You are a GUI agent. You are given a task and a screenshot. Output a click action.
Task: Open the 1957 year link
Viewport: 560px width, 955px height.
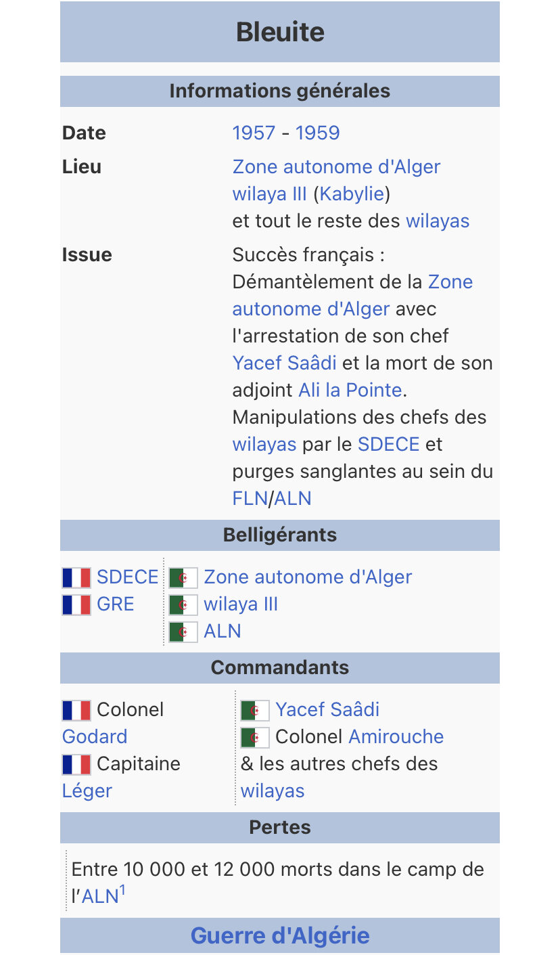tap(254, 133)
